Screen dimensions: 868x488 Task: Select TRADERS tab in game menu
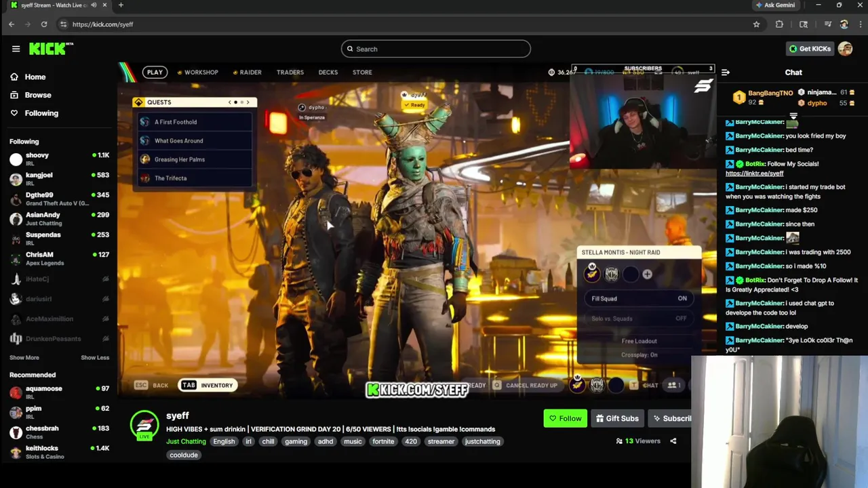(290, 73)
